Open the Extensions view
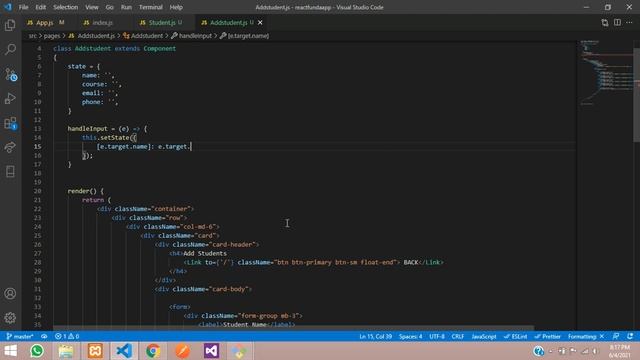 (10, 123)
